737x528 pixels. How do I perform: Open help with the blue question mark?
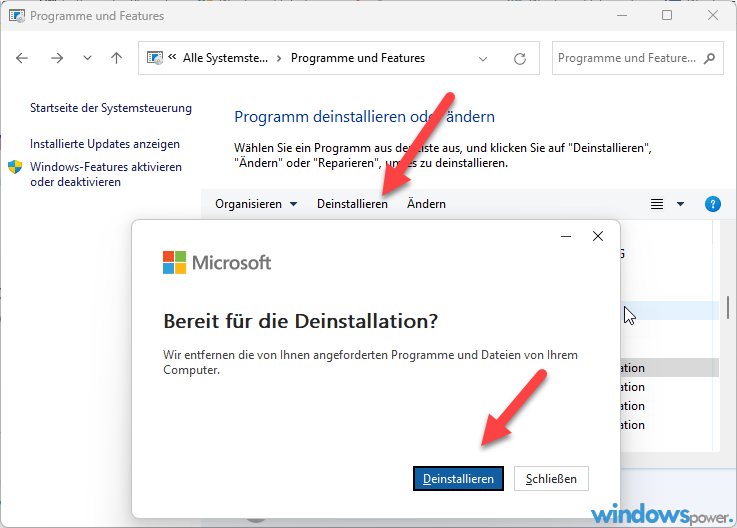(x=713, y=204)
